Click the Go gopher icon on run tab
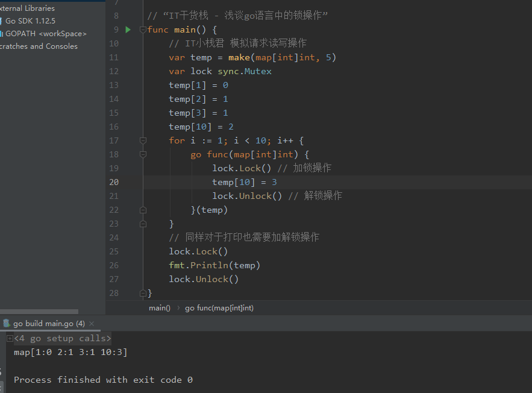 coord(7,324)
